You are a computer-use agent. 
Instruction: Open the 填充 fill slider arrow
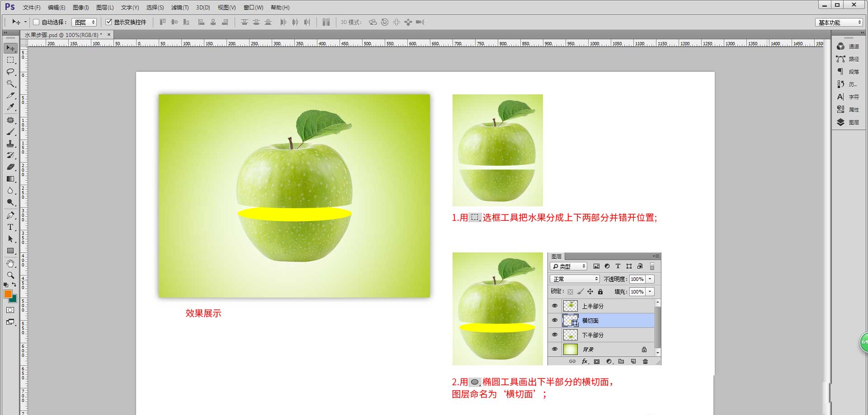[x=650, y=292]
